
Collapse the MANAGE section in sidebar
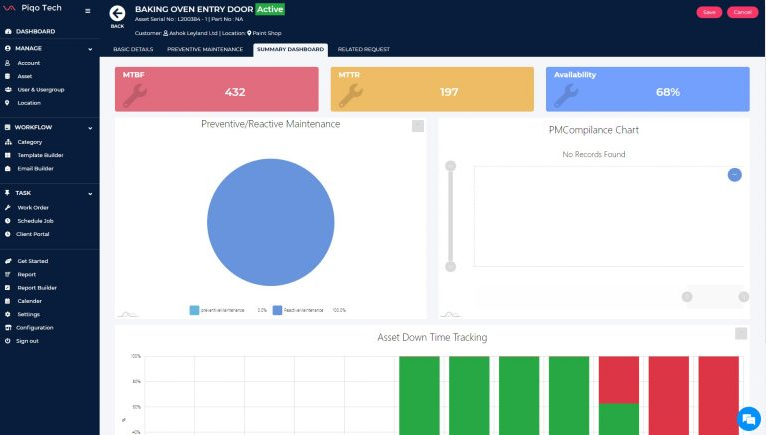90,47
